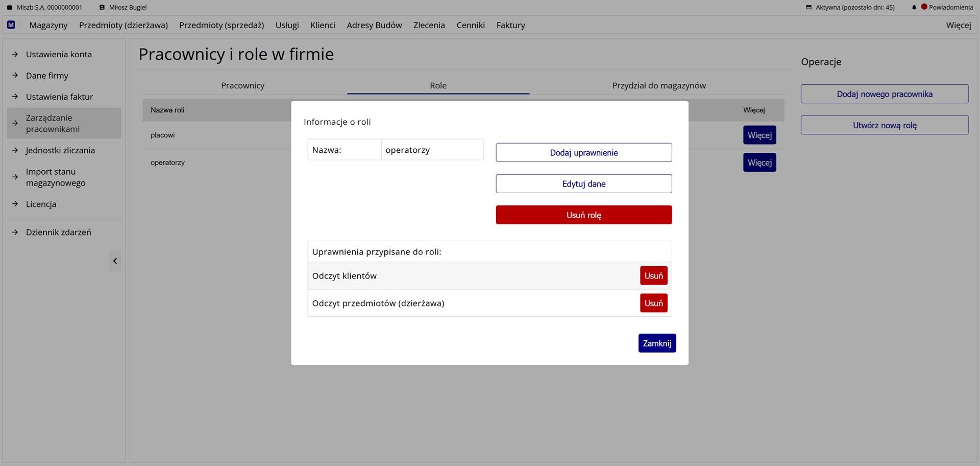The image size is (980, 466).
Task: Open the Więcej menu in top navigation
Action: 958,25
